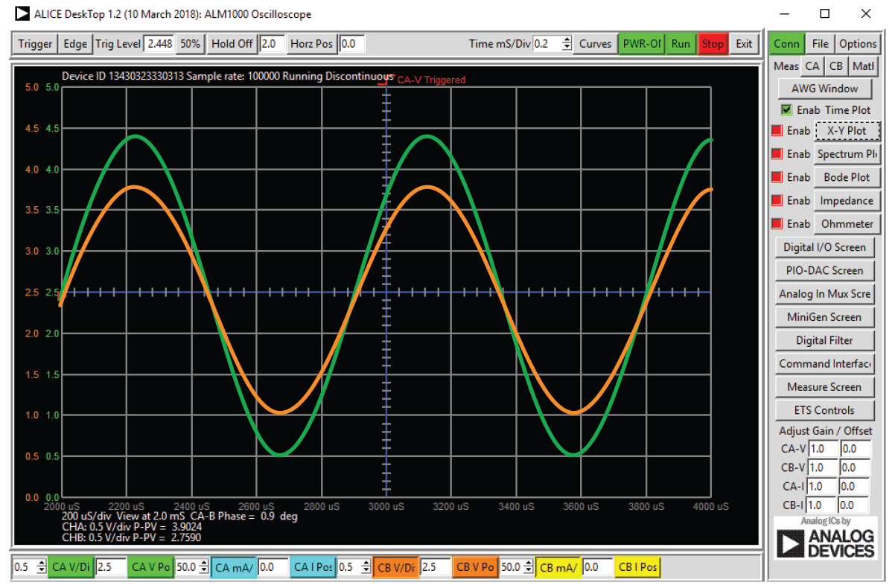895x588 pixels.
Task: Open the AWG Window
Action: coord(824,89)
